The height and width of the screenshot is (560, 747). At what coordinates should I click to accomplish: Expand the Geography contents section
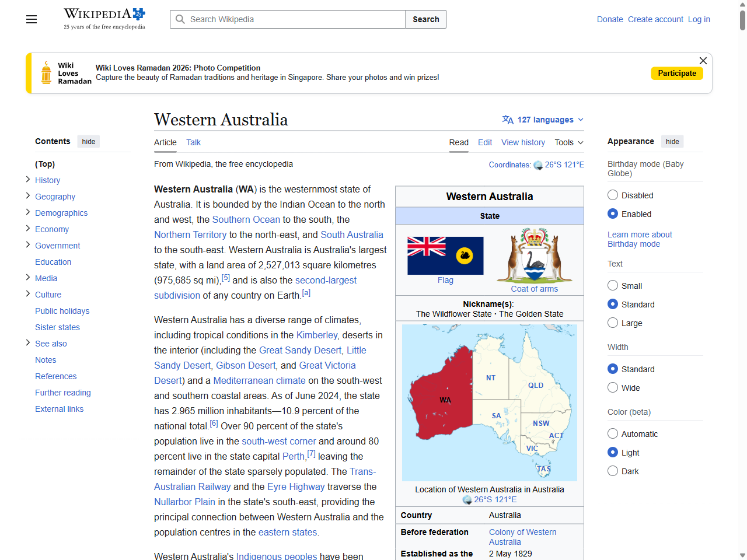click(27, 197)
